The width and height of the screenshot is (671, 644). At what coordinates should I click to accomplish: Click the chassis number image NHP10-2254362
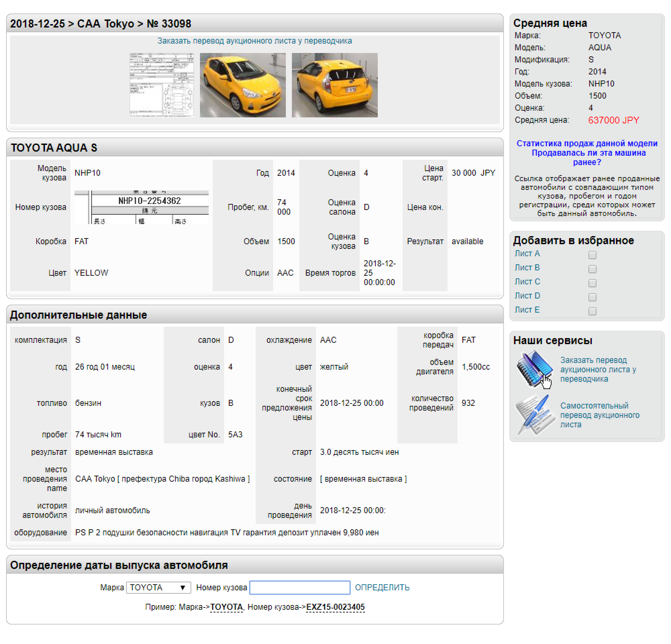141,207
